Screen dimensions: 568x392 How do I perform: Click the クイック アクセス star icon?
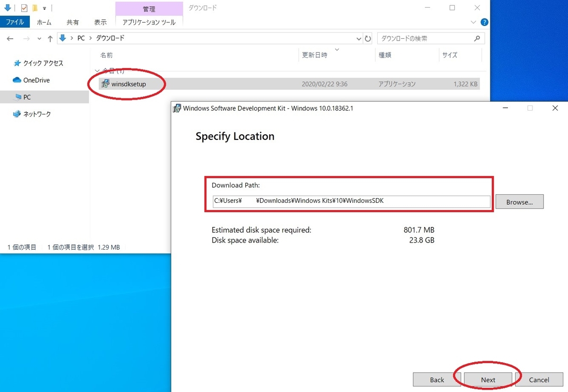click(x=17, y=63)
